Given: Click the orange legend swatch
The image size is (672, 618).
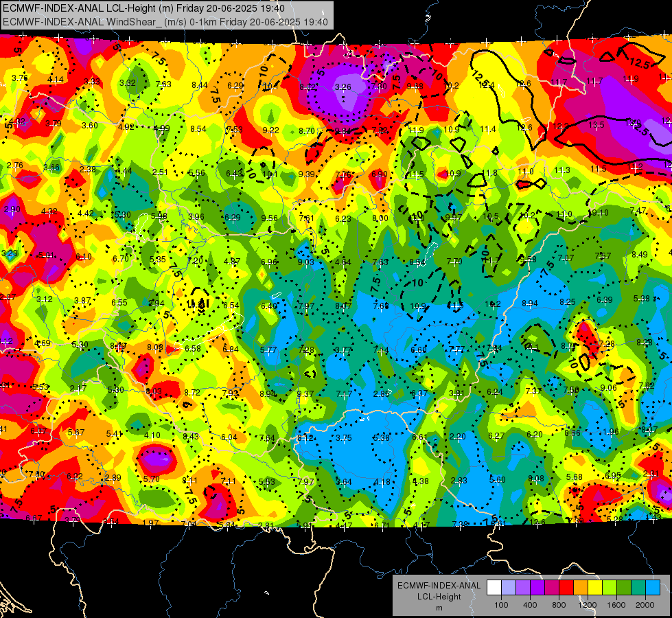Looking at the screenshot, I should coord(581,588).
